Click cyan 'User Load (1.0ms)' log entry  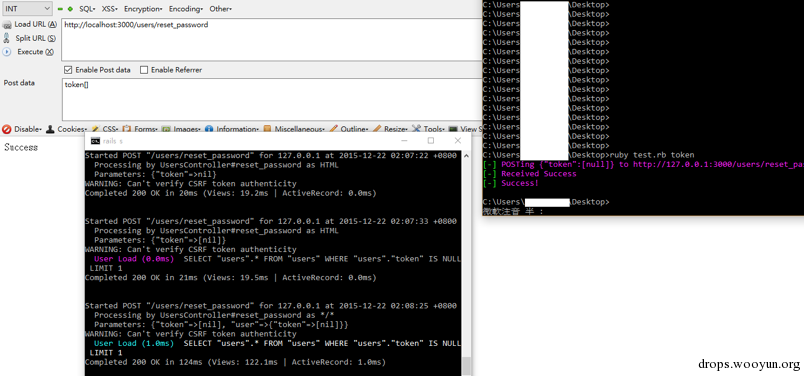tap(134, 344)
